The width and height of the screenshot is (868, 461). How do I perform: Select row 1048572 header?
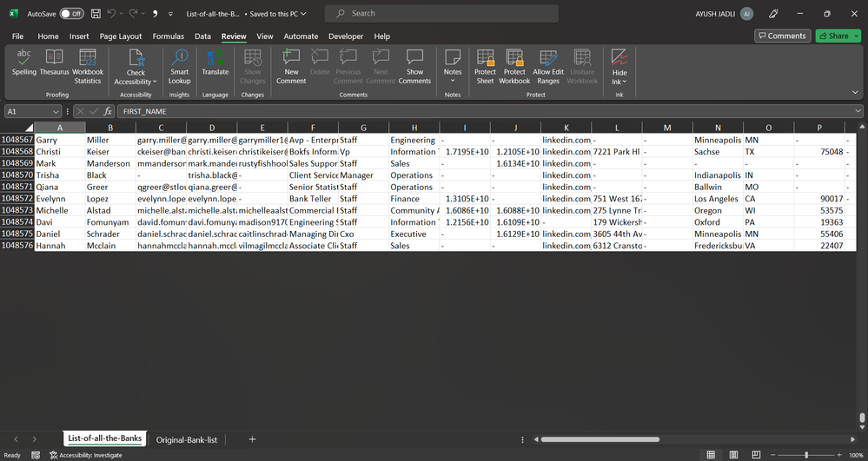tap(17, 199)
